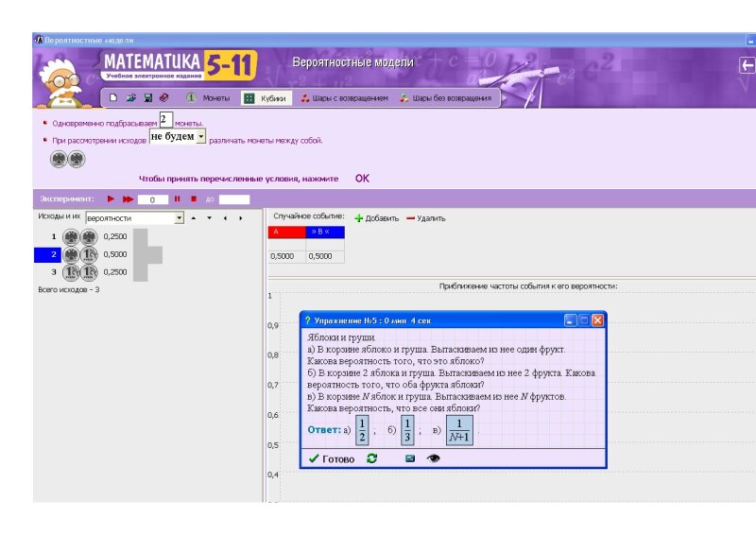Click the new document icon
Image resolution: width=756 pixels, height=535 pixels.
coord(113,97)
